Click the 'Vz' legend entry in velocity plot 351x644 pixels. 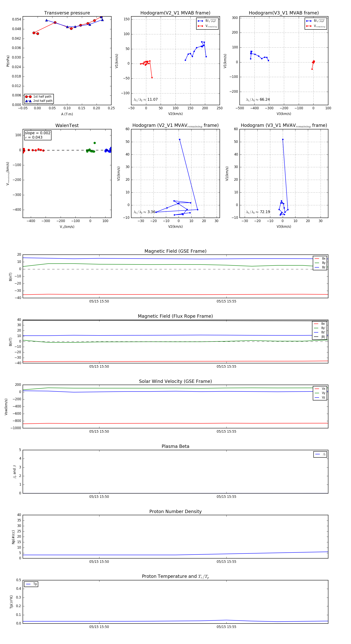pos(320,397)
